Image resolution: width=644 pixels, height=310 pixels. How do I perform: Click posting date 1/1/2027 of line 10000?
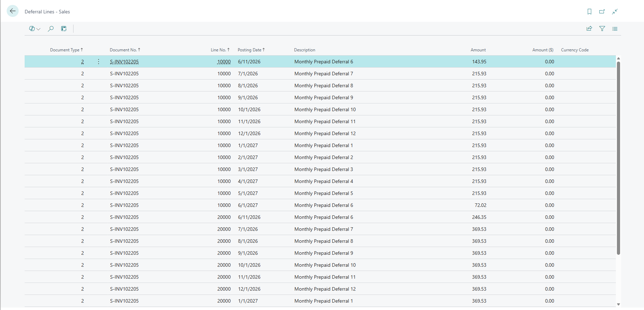[x=248, y=145]
